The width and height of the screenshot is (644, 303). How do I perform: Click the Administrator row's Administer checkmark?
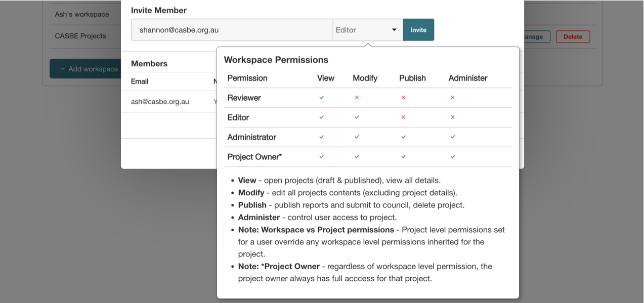click(453, 137)
